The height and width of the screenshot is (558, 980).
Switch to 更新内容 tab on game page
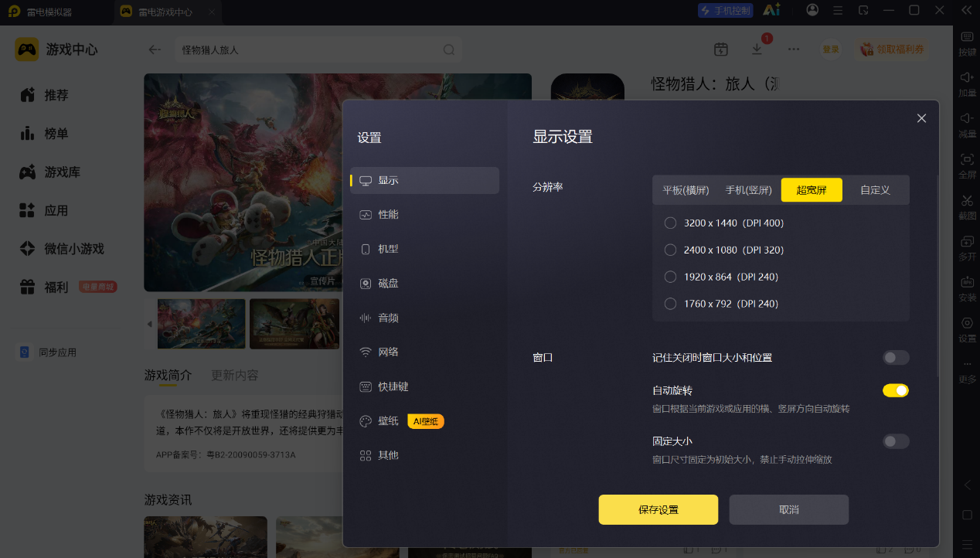235,376
